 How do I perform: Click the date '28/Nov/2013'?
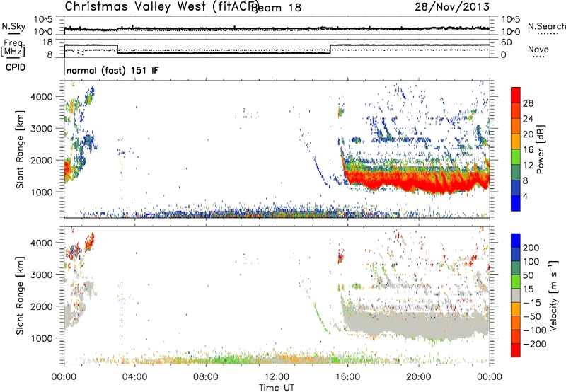[452, 6]
